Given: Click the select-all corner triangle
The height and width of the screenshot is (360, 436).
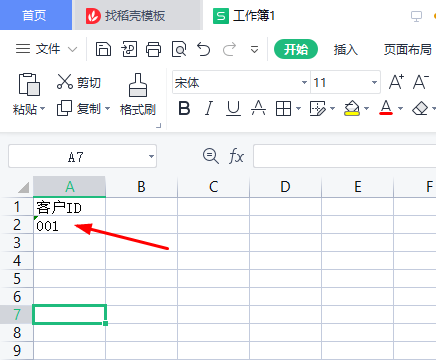Looking at the screenshot, I should click(23, 187).
